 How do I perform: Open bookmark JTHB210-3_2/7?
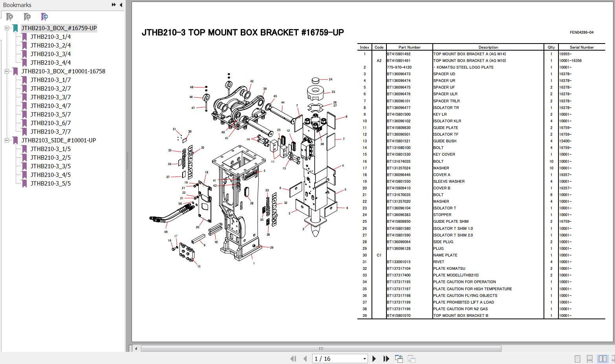pos(51,89)
